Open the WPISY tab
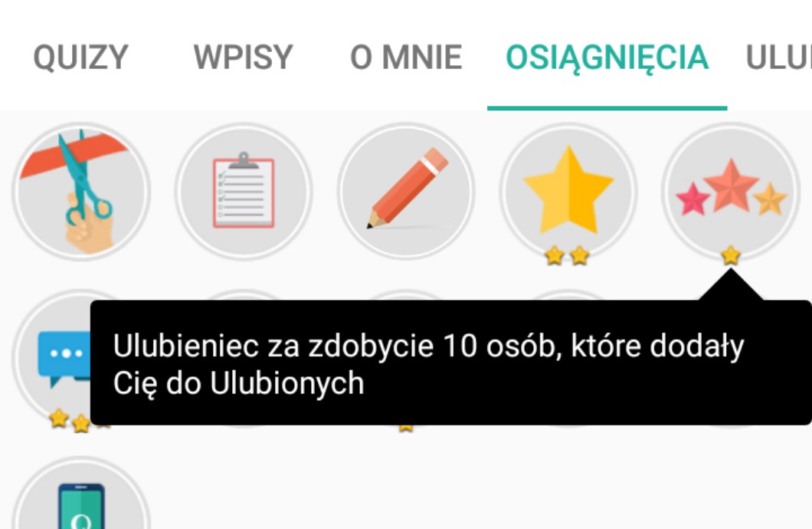 [244, 57]
